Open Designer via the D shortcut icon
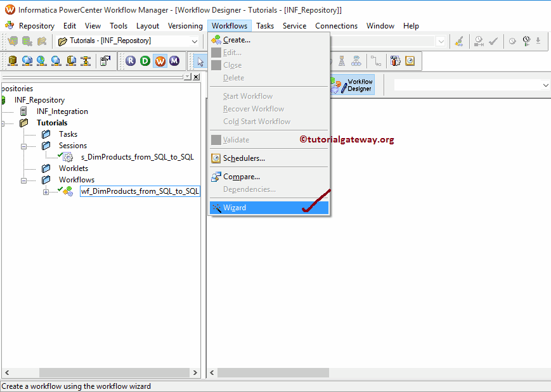The image size is (551, 392). click(145, 61)
